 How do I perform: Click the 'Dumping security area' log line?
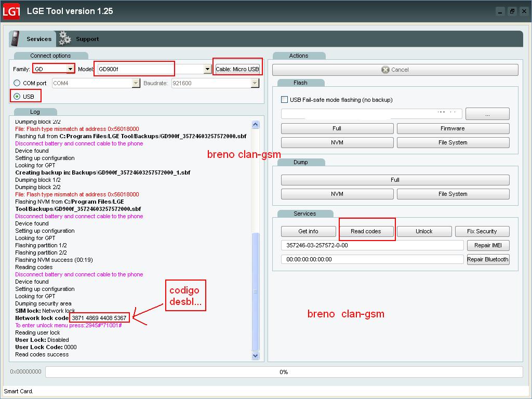(x=43, y=303)
